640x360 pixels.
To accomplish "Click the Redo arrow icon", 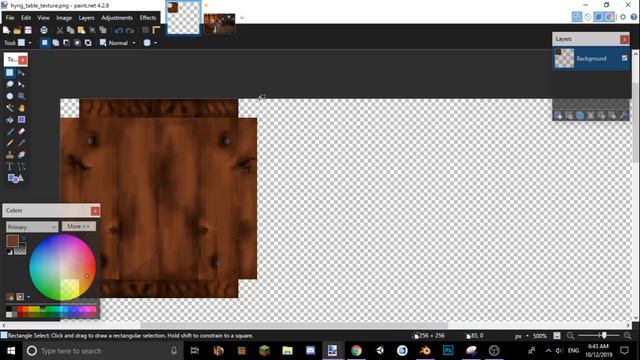I will pyautogui.click(x=130, y=30).
